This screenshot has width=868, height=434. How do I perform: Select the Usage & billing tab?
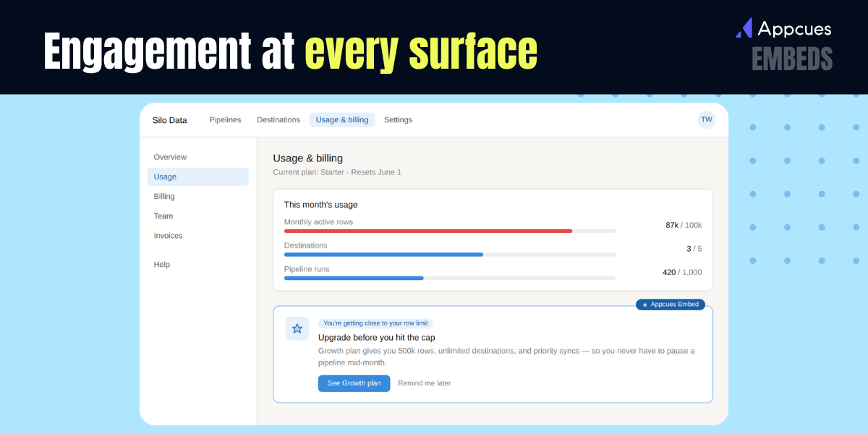pos(342,120)
